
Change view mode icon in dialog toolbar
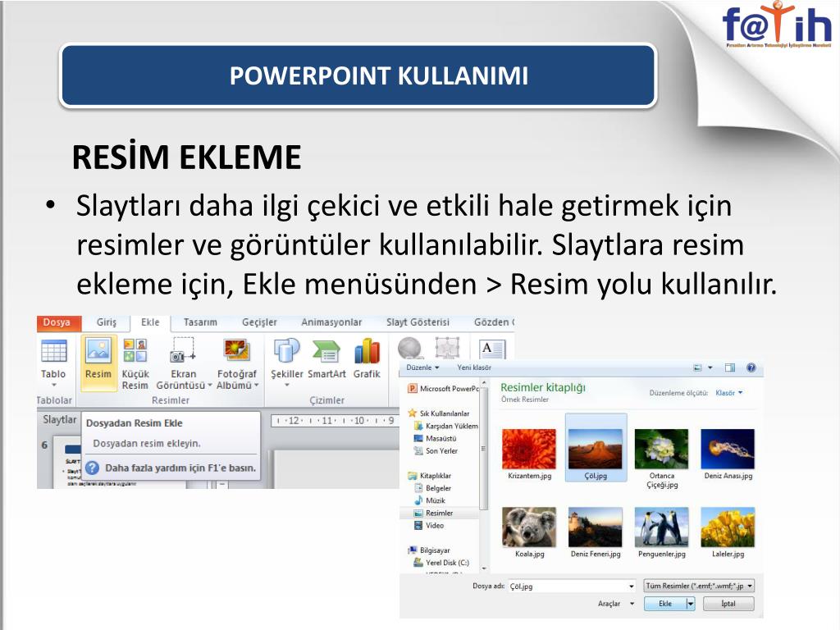point(697,367)
